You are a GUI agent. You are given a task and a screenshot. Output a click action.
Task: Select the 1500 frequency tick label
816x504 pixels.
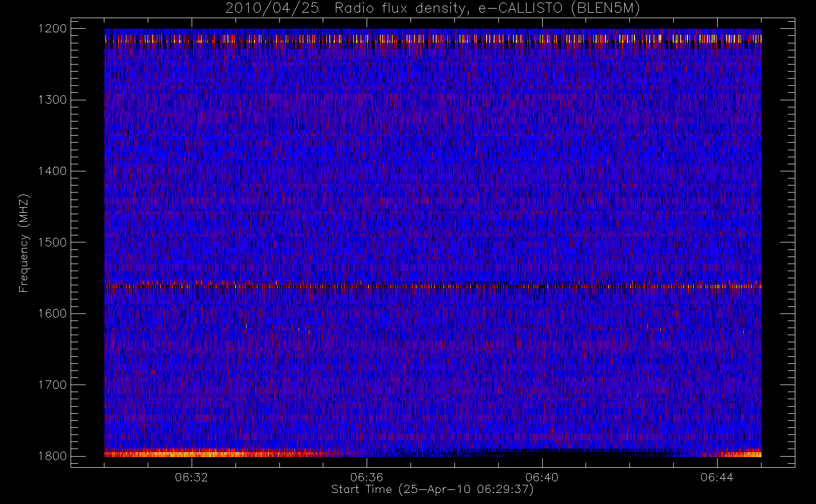[52, 242]
